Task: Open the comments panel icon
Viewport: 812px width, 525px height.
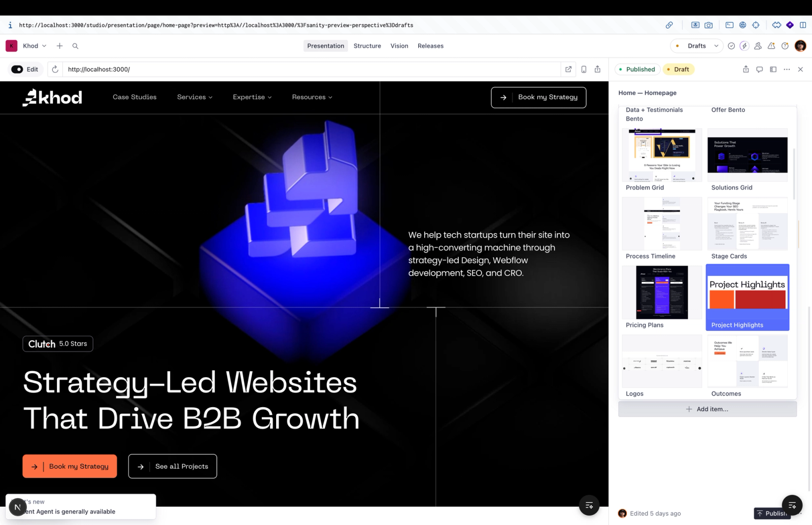Action: 759,69
